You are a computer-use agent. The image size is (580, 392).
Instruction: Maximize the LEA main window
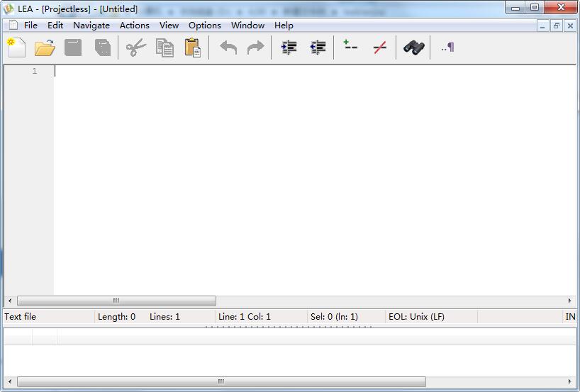535,7
